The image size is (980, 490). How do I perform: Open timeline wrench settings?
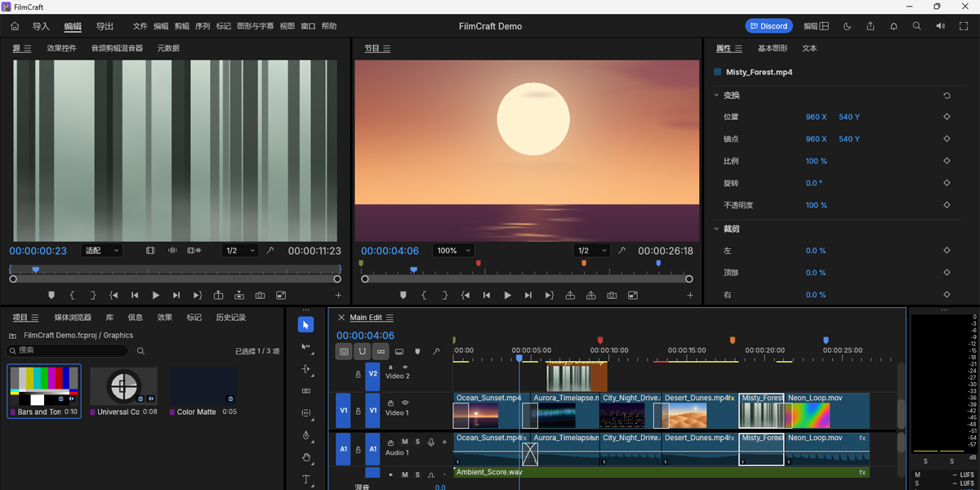436,351
